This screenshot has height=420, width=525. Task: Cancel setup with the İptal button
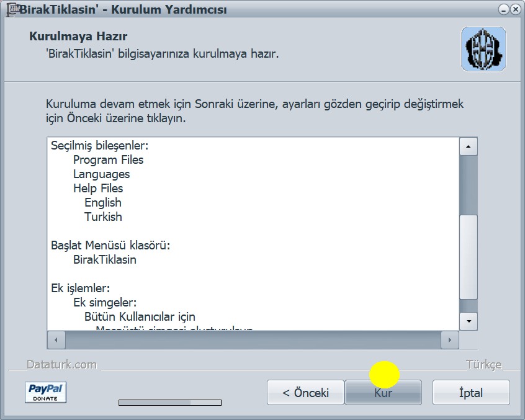(471, 392)
